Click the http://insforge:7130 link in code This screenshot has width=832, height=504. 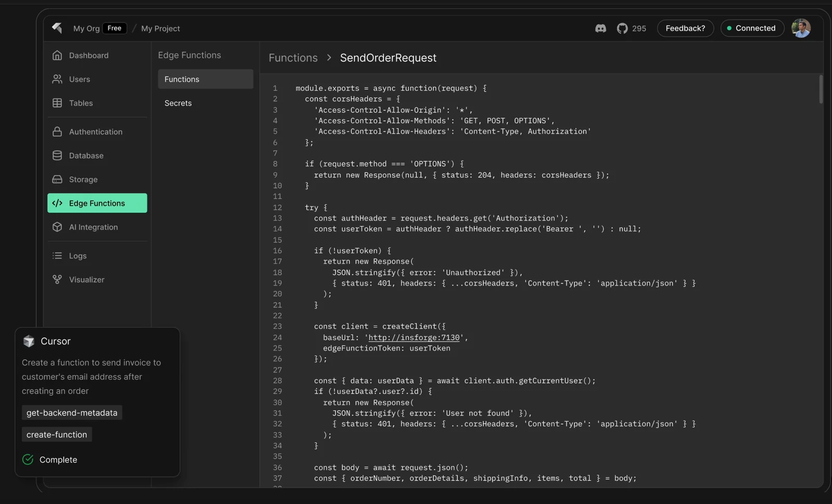[414, 338]
